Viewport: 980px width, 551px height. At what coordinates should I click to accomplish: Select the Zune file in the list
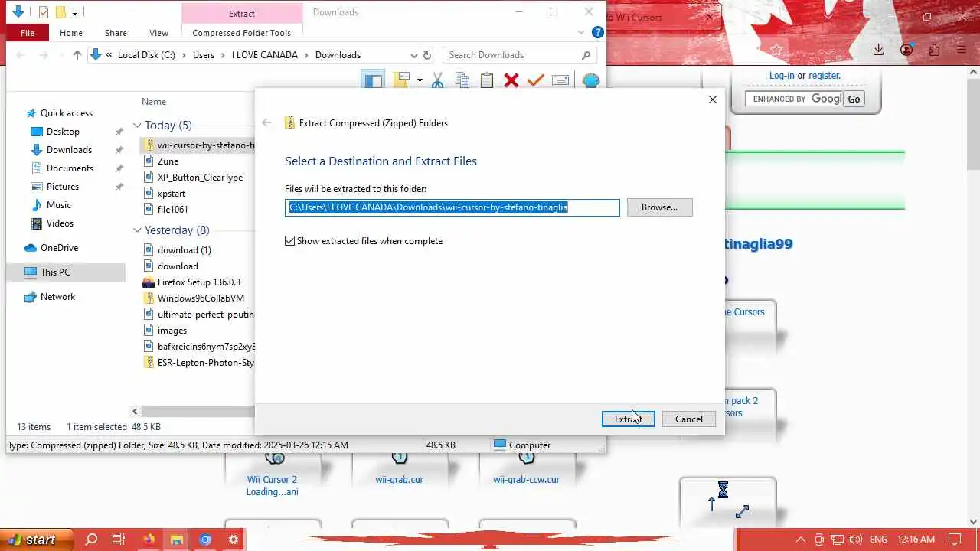[168, 161]
